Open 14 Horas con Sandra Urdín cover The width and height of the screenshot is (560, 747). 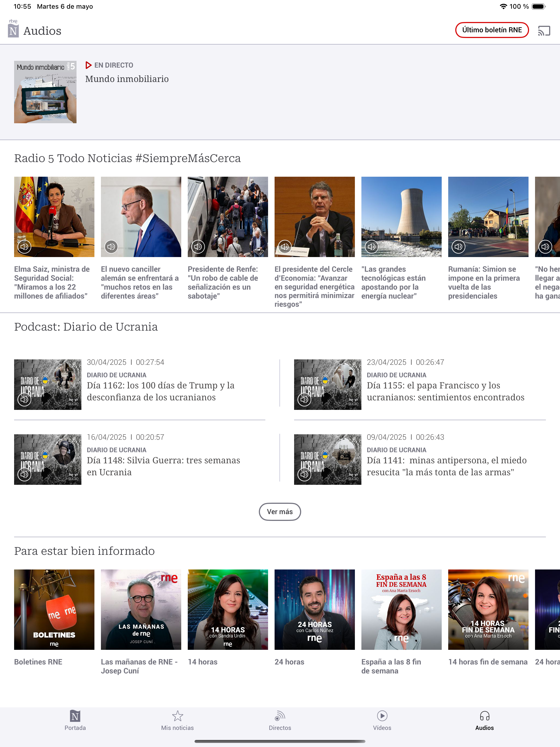[228, 610]
